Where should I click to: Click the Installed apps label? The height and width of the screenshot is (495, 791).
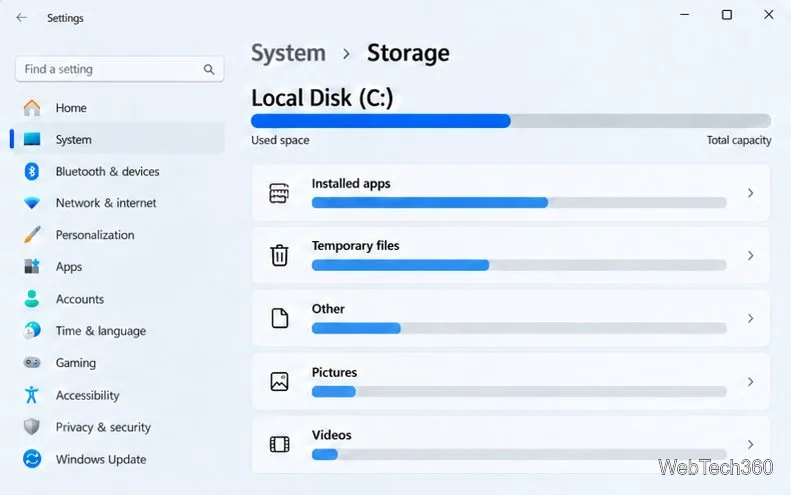coord(351,183)
